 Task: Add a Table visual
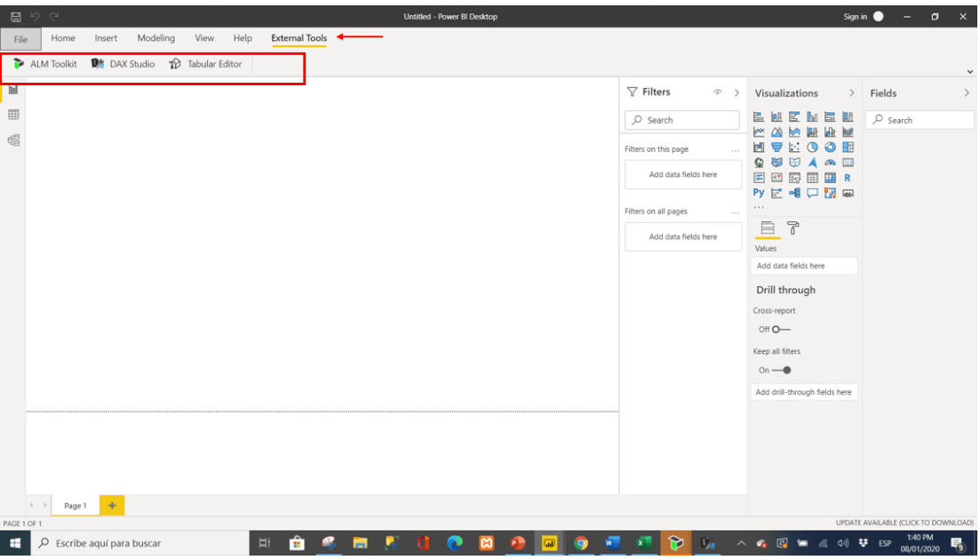click(813, 177)
